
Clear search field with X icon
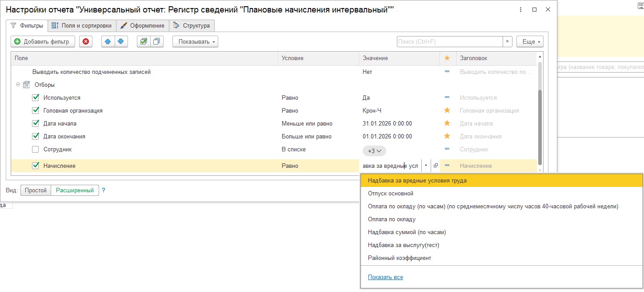point(507,41)
